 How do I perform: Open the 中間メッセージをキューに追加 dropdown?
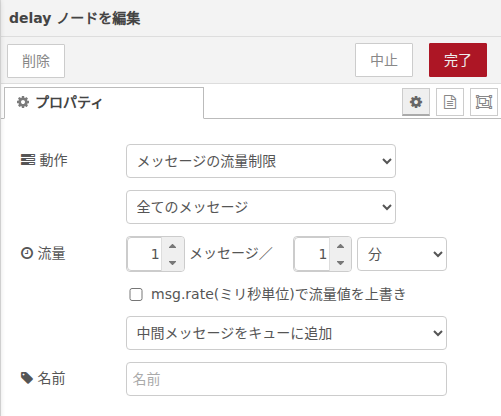point(286,333)
